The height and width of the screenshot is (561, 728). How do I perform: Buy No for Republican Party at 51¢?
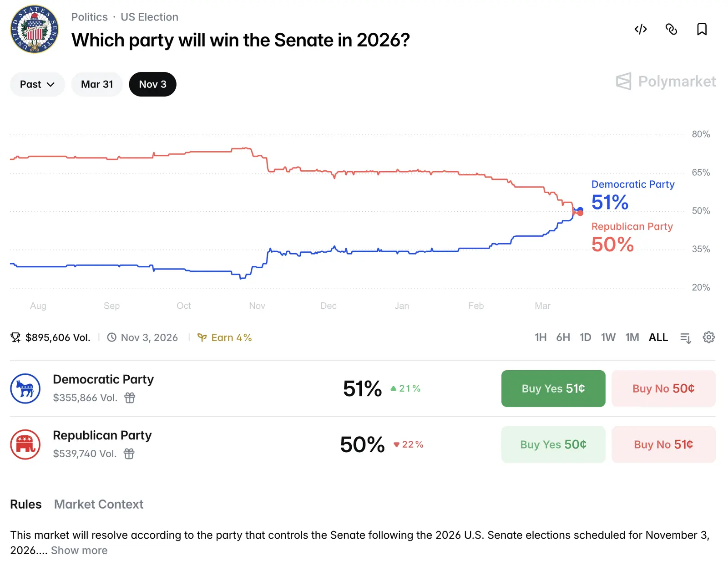(x=663, y=445)
